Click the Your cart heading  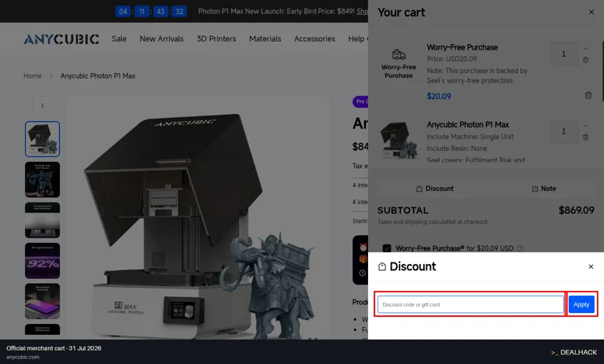pyautogui.click(x=401, y=13)
